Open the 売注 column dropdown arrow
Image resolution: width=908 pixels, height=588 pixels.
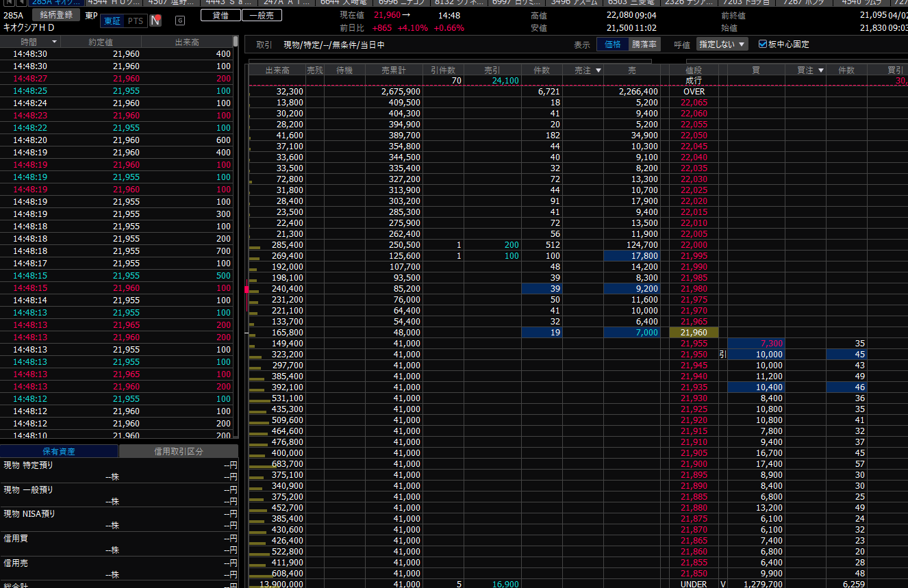(x=598, y=70)
